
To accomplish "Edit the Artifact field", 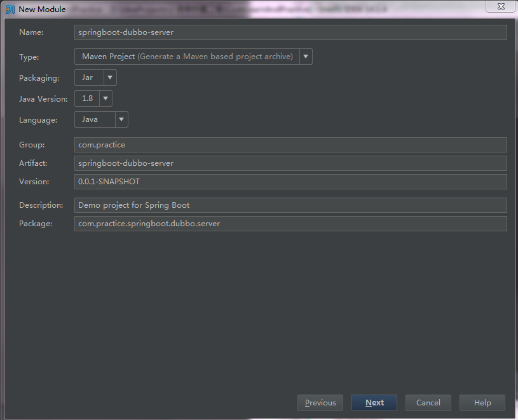I will 290,163.
